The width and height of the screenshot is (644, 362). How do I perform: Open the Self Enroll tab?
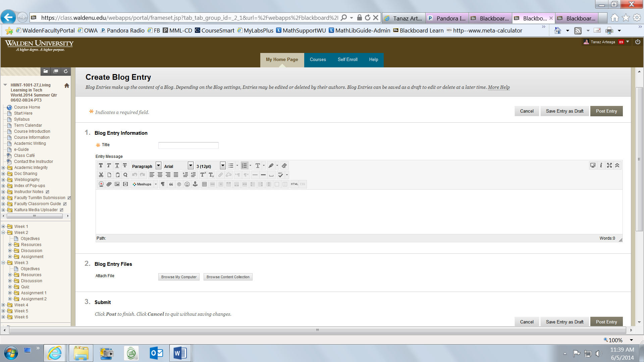(x=347, y=60)
